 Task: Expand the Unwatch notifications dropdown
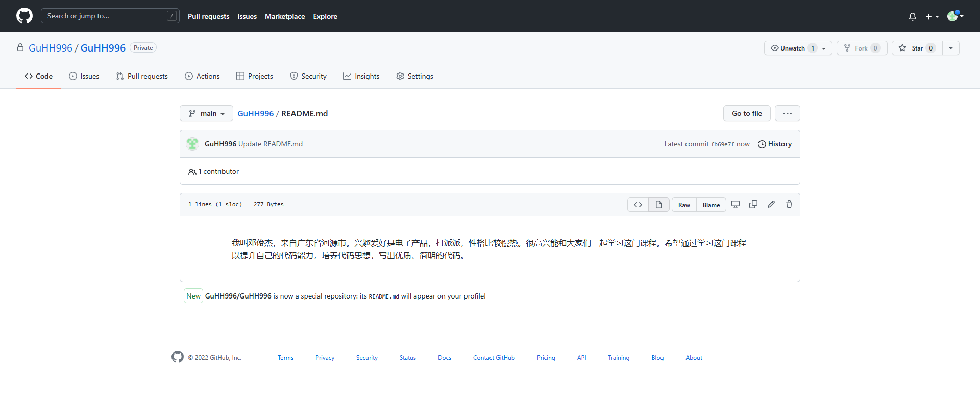[798, 48]
